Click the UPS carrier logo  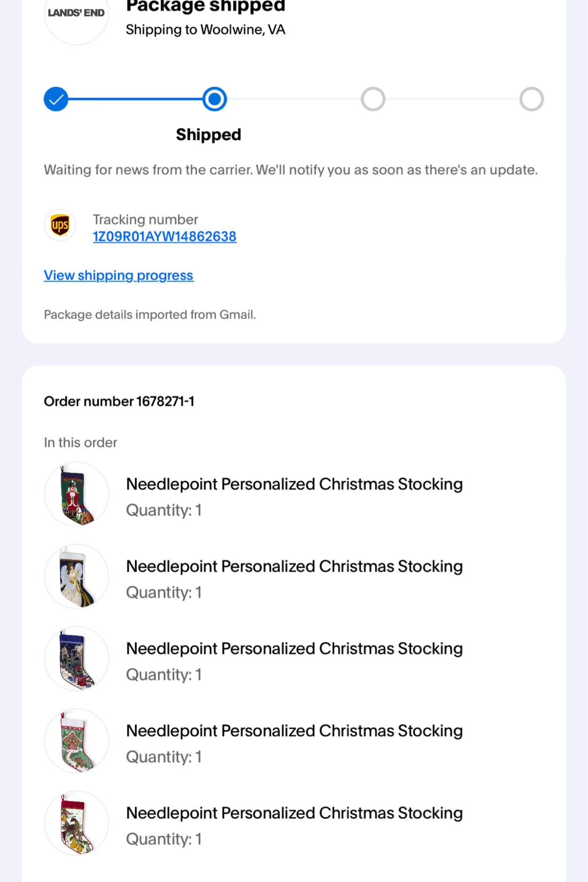click(60, 225)
